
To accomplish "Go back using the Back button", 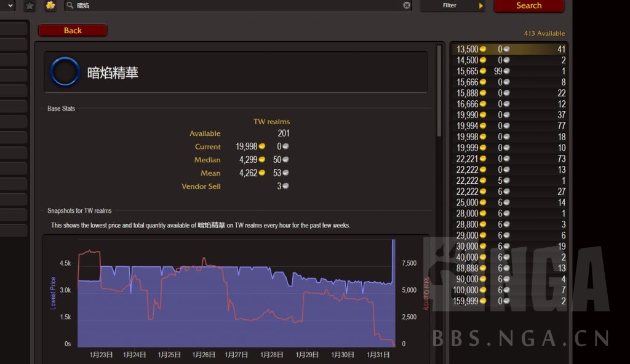I will [73, 30].
